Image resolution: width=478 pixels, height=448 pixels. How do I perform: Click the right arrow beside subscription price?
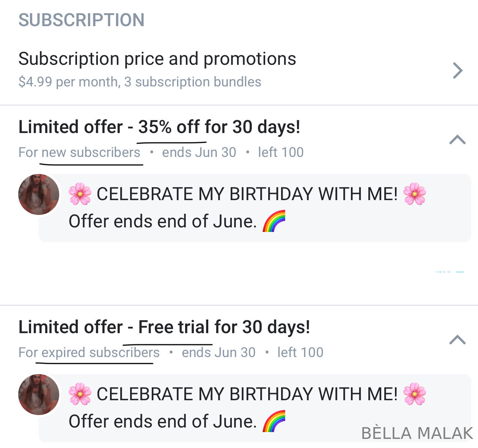(x=458, y=70)
